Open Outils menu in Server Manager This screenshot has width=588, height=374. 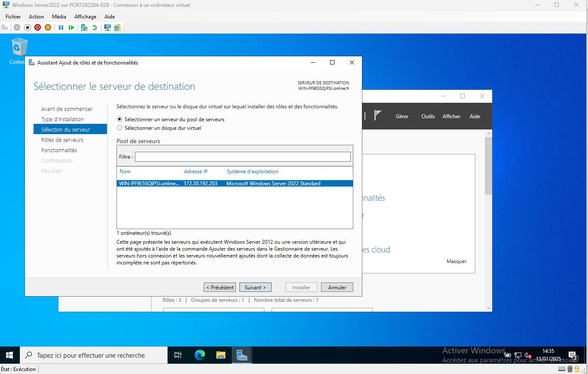(428, 116)
